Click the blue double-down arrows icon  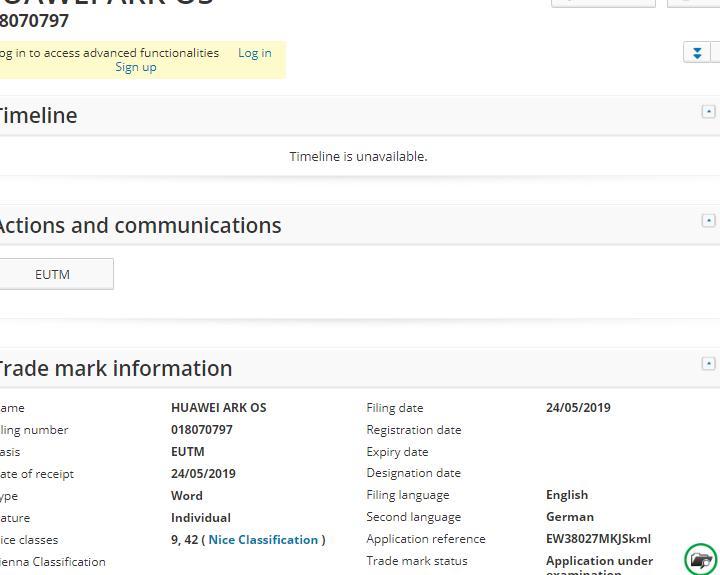(x=697, y=53)
